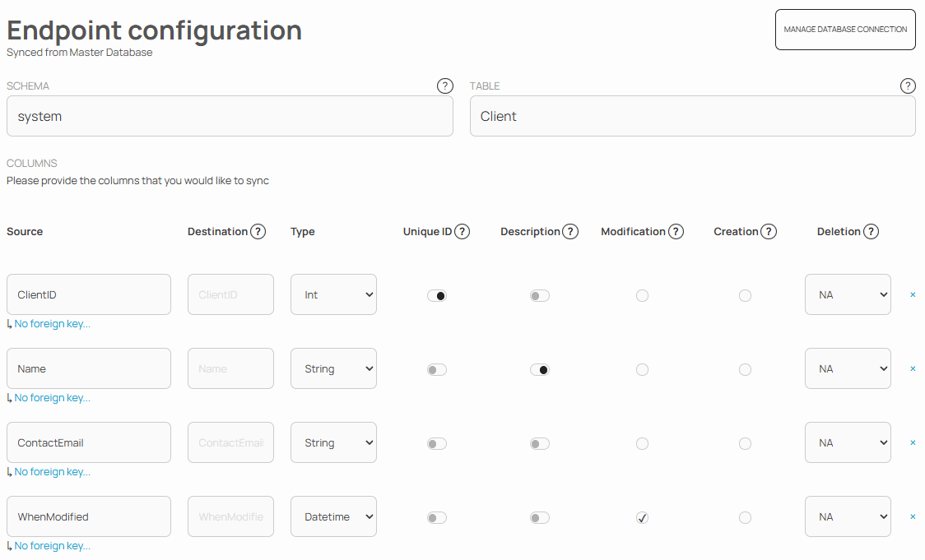Screen dimensions: 925x560
Task: Click the ClientID source field
Action: pos(89,294)
